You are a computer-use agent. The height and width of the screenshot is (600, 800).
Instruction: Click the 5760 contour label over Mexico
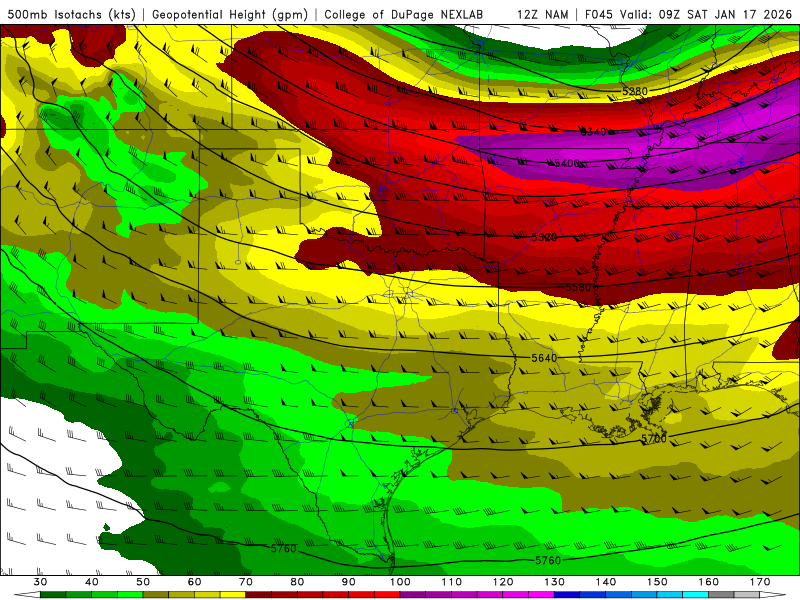[x=284, y=548]
